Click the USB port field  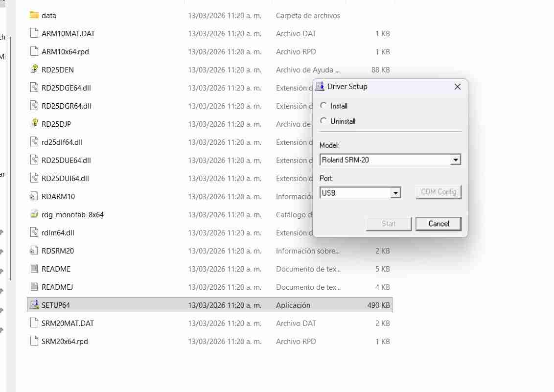click(x=360, y=193)
